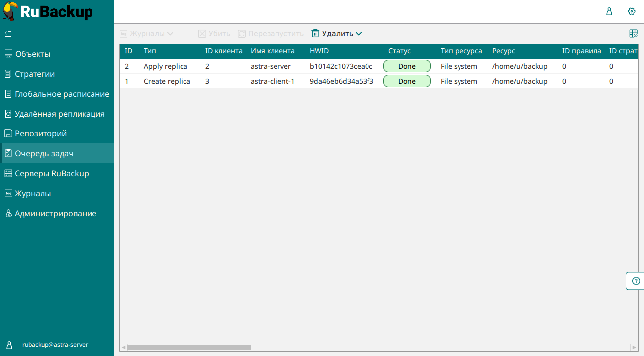
Task: Select the Apply replica task row
Action: click(x=165, y=66)
